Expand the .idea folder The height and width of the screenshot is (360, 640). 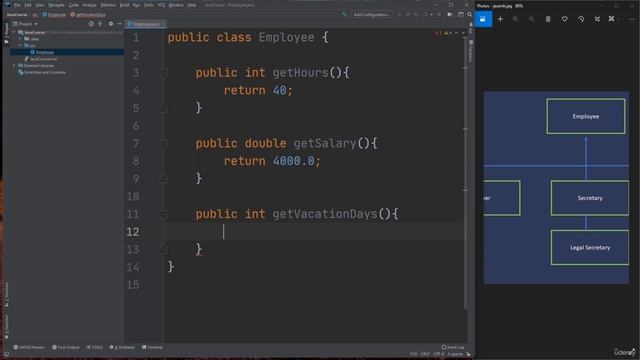pos(20,39)
